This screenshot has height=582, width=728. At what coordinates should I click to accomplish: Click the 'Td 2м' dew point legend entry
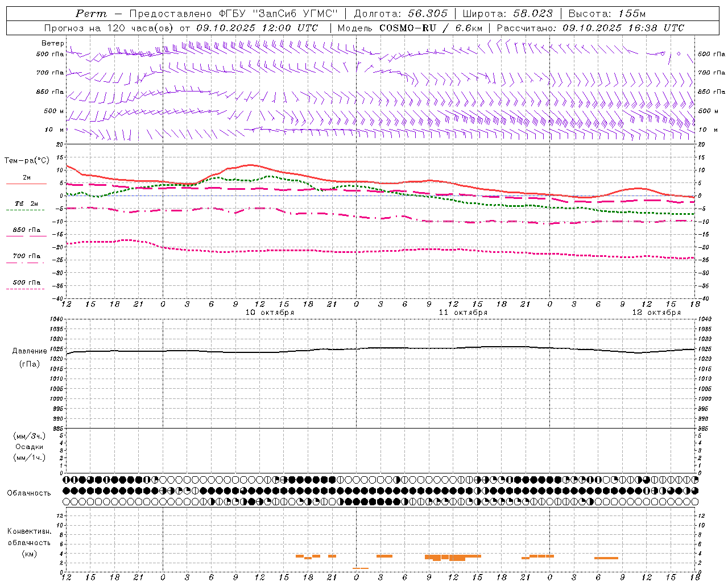tap(27, 203)
